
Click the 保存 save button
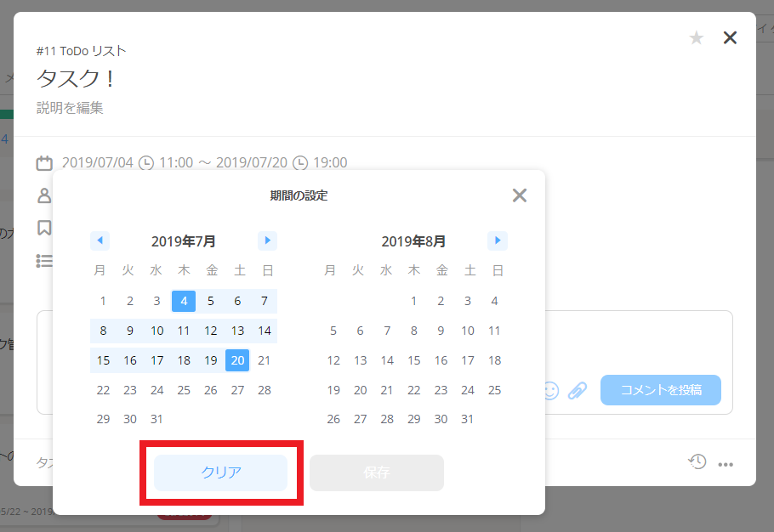click(377, 473)
